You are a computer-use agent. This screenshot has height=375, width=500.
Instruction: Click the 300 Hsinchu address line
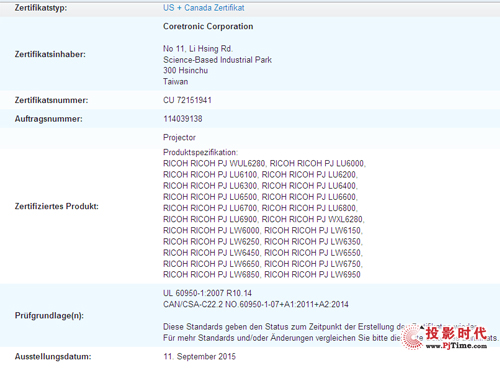click(x=186, y=70)
